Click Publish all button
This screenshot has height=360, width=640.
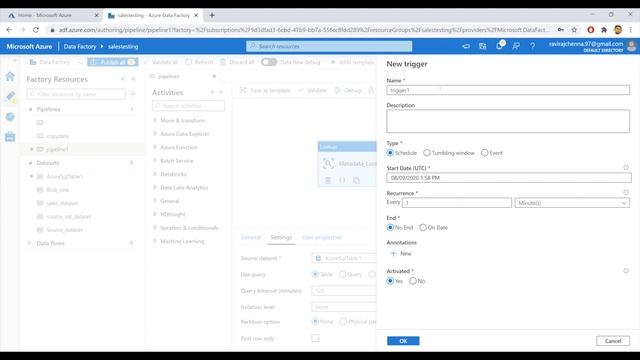(113, 62)
